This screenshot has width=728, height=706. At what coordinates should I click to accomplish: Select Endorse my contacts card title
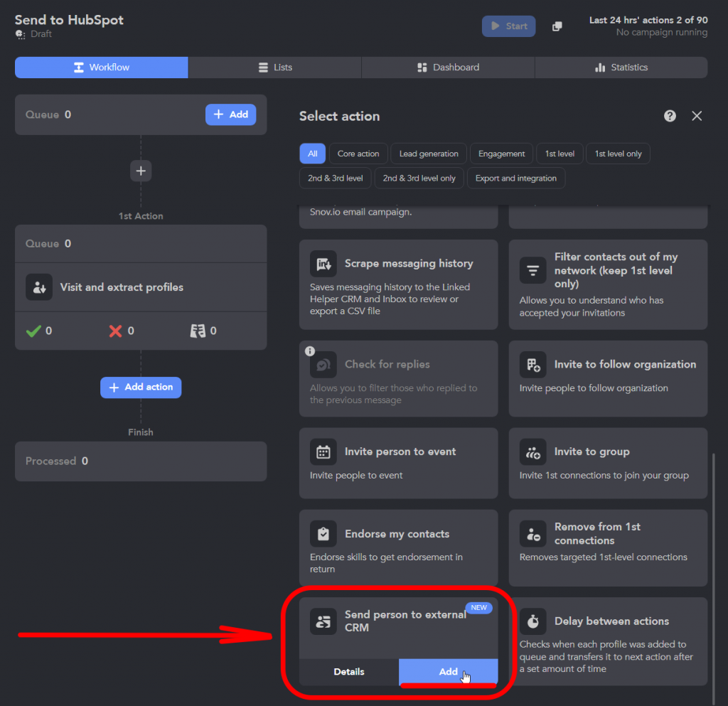[x=397, y=534]
